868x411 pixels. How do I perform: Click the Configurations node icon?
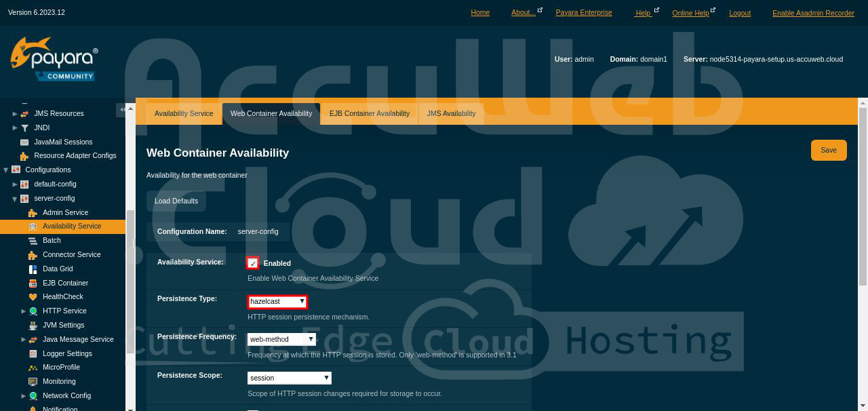pos(16,170)
